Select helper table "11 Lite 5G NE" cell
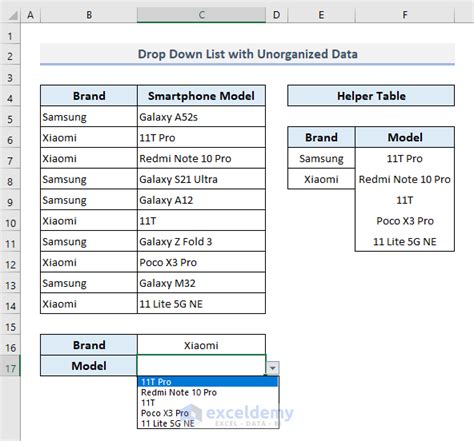 pos(405,241)
